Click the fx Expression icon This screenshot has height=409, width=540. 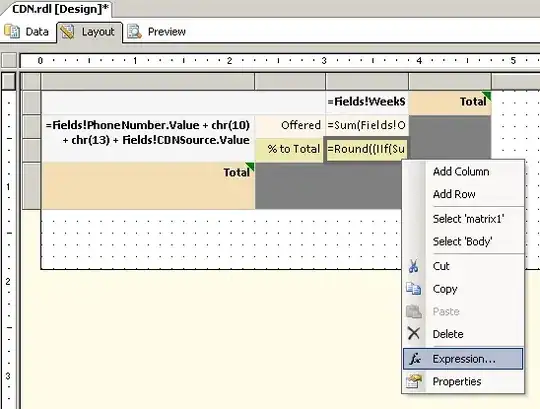point(415,359)
